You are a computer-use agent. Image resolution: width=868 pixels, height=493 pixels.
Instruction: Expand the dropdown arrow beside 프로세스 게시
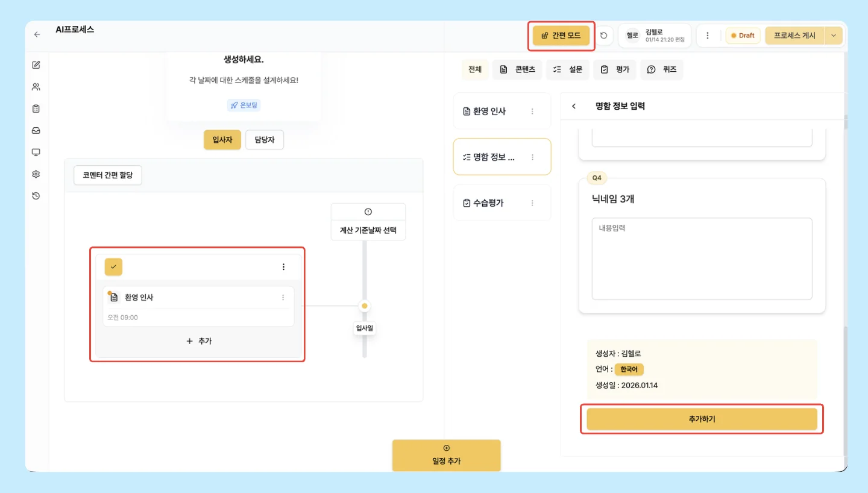834,36
